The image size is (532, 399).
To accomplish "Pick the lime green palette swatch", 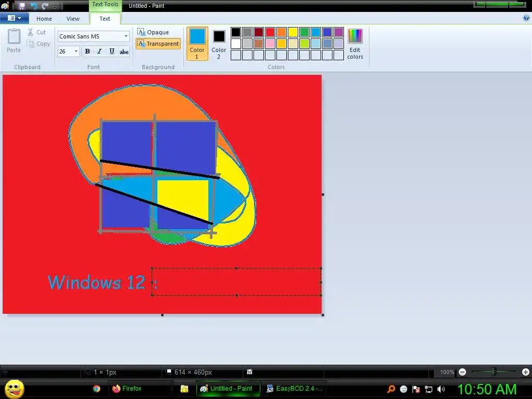I will [304, 44].
